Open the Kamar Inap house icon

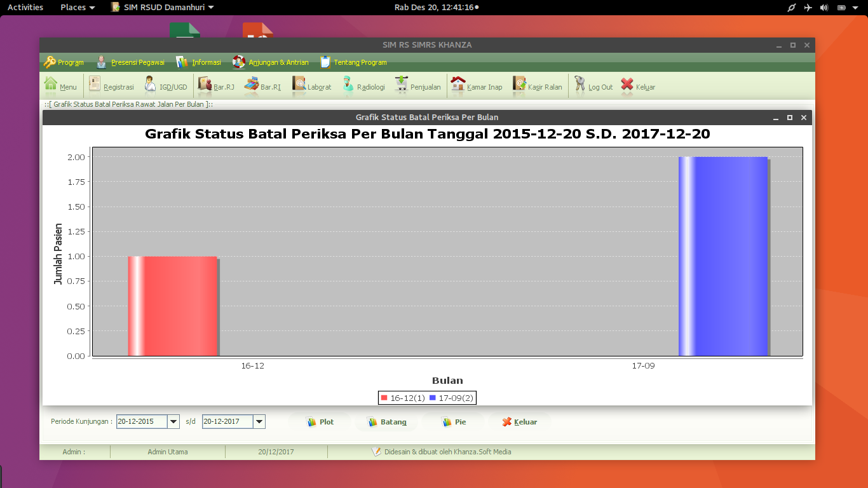click(458, 85)
